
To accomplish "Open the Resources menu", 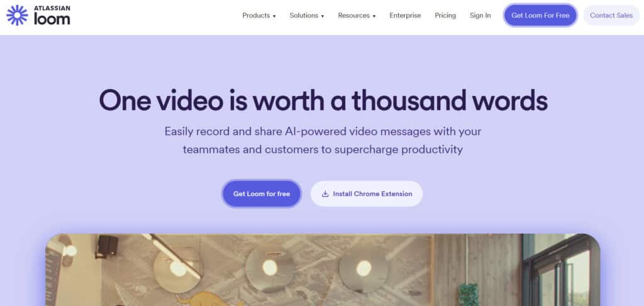I will pos(357,16).
